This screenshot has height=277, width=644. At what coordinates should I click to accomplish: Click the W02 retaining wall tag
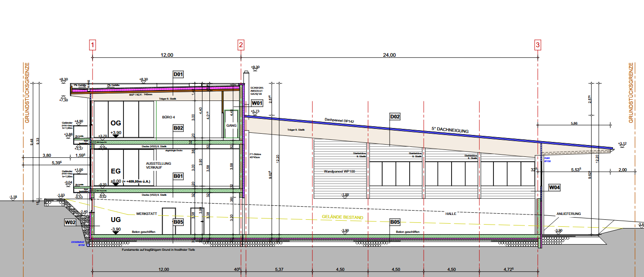(70, 222)
